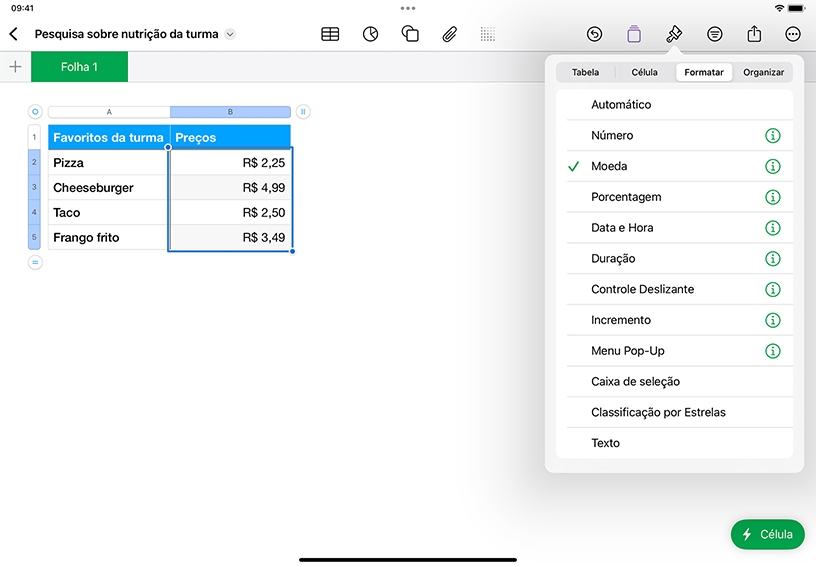Image resolution: width=816 pixels, height=567 pixels.
Task: Insert a chart using the pie chart icon
Action: (371, 34)
